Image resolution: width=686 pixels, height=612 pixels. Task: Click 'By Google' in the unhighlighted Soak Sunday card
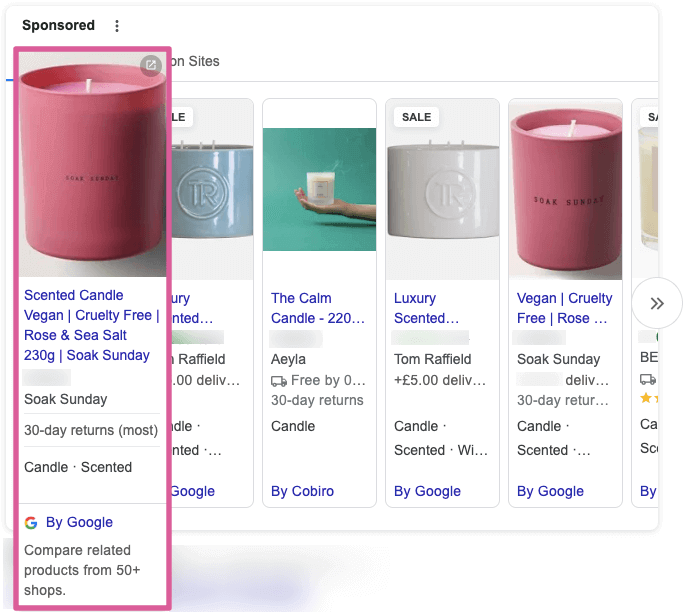point(550,491)
